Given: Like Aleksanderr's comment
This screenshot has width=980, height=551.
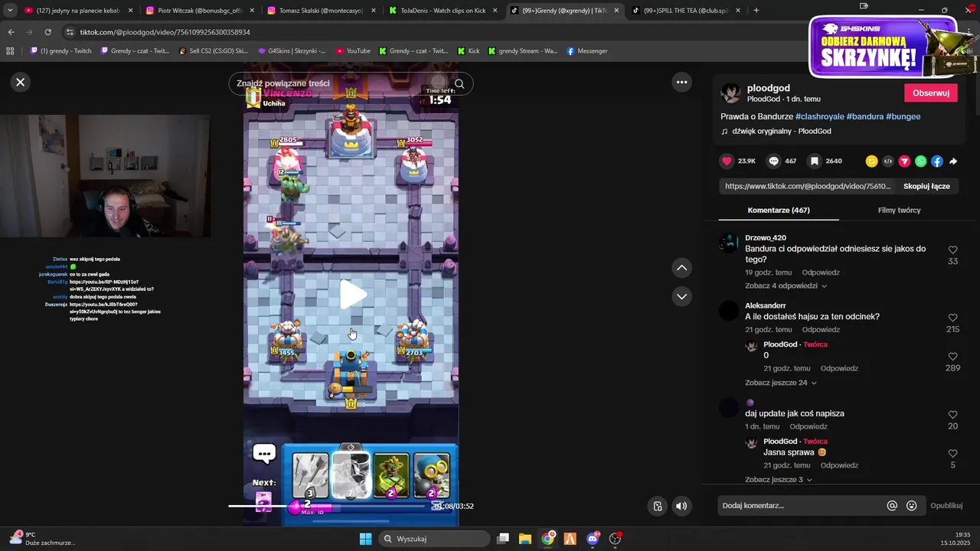Looking at the screenshot, I should pyautogui.click(x=952, y=318).
